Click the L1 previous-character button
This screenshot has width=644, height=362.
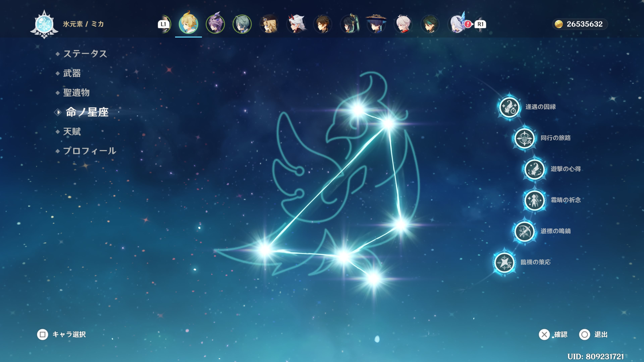tap(163, 24)
